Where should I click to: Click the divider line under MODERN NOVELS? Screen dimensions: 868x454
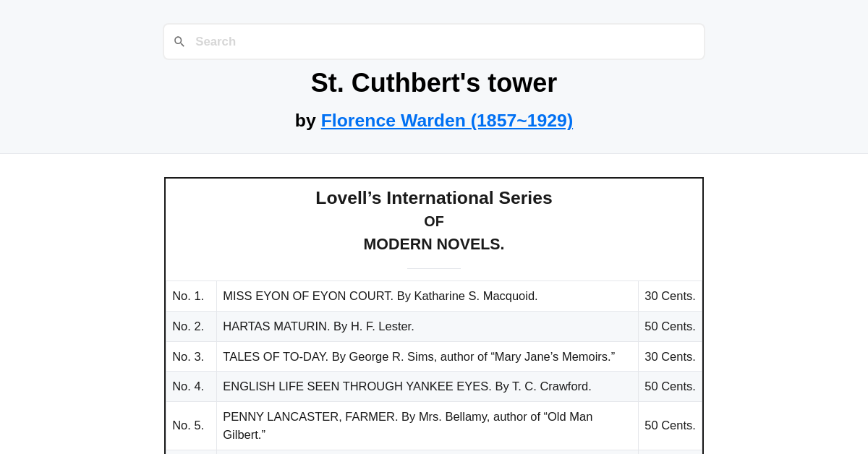(x=433, y=269)
